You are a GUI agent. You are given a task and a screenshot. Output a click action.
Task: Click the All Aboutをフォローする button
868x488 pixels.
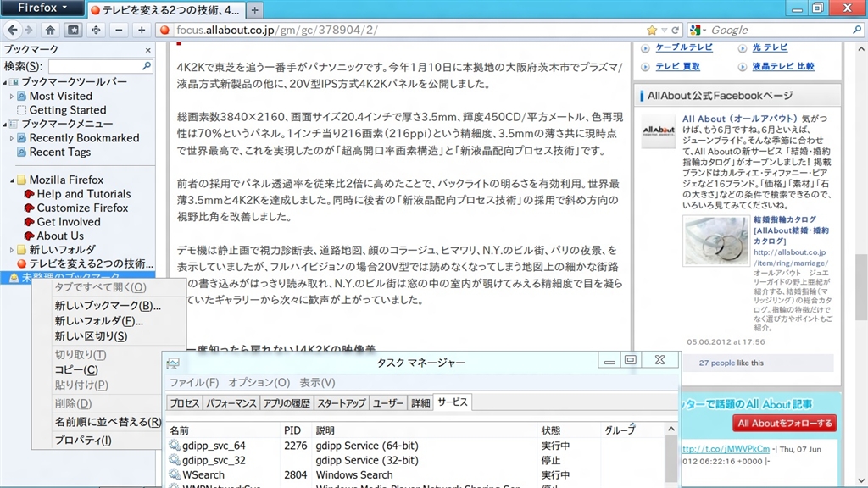tap(784, 423)
